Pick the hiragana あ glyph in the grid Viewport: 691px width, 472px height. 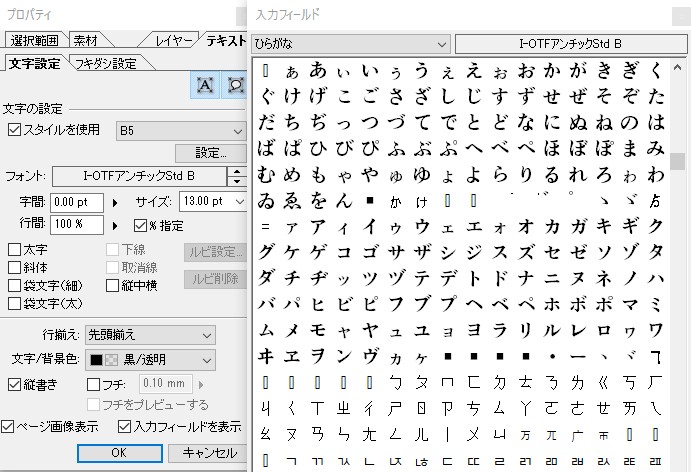[x=318, y=70]
